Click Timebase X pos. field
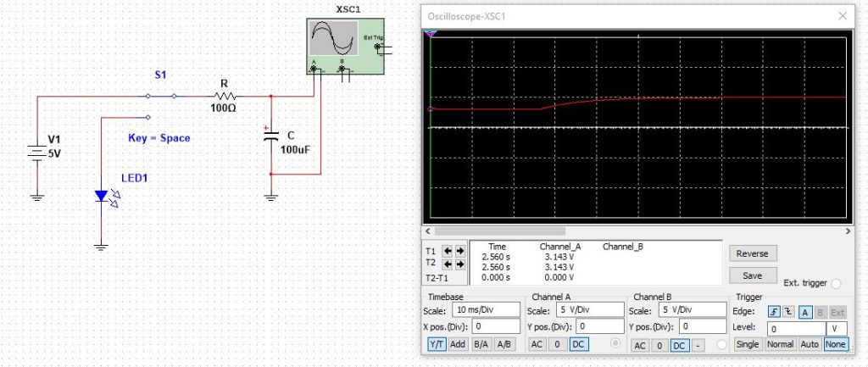 [496, 326]
